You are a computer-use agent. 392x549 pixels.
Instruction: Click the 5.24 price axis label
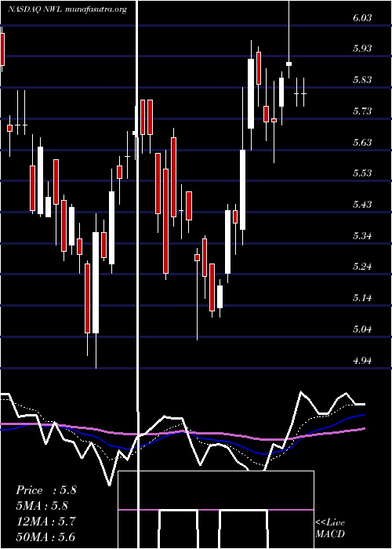tap(362, 267)
